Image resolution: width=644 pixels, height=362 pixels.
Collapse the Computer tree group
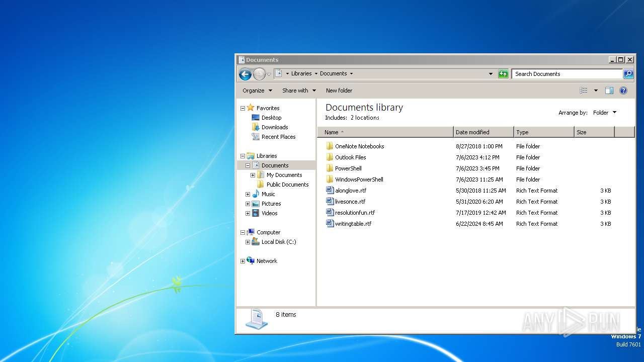click(243, 232)
